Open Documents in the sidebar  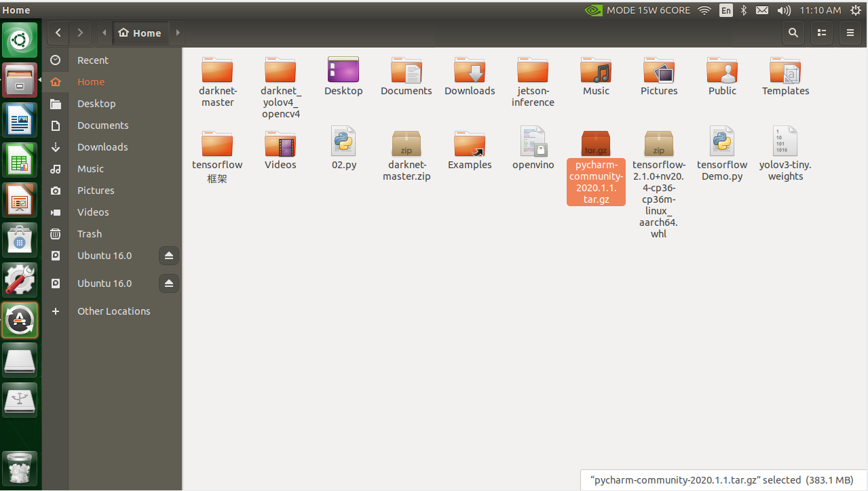click(x=112, y=125)
